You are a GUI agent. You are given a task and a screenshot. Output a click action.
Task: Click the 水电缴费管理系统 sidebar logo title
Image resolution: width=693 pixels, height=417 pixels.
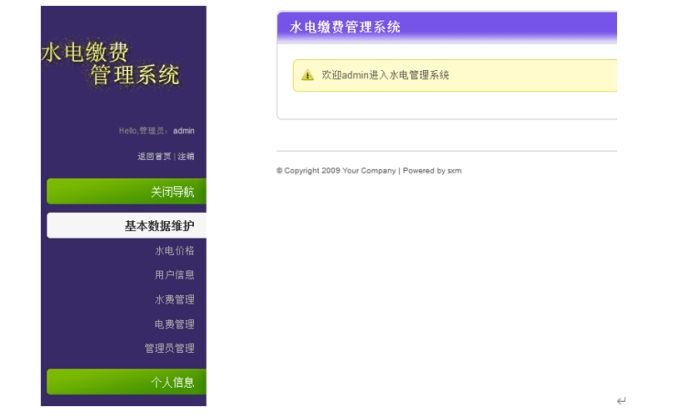click(111, 63)
